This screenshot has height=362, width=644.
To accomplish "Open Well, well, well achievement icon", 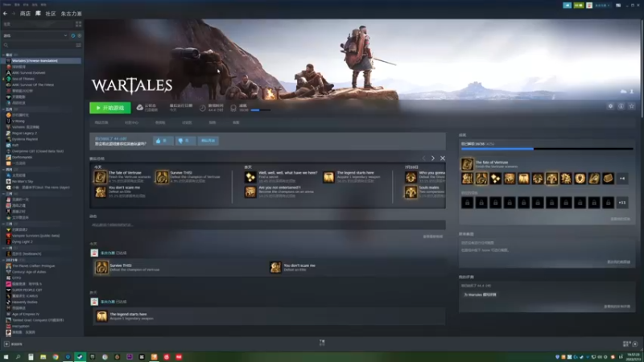I will pos(250,177).
